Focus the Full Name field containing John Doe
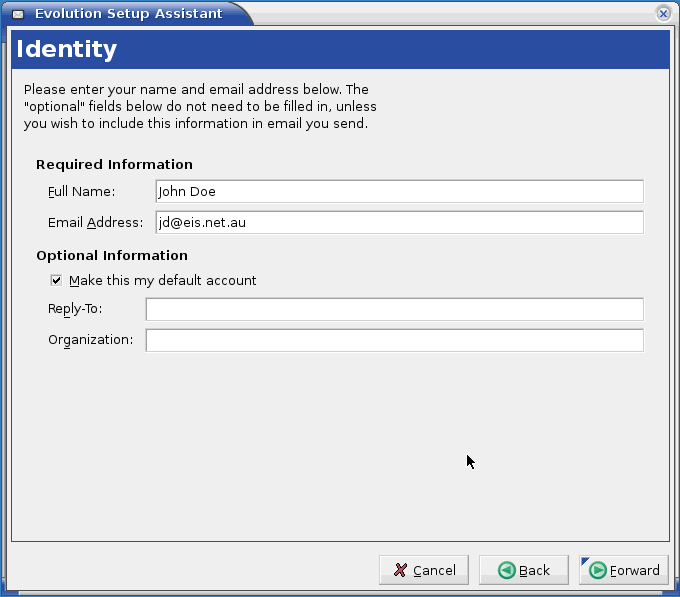Image resolution: width=680 pixels, height=597 pixels. [x=399, y=192]
